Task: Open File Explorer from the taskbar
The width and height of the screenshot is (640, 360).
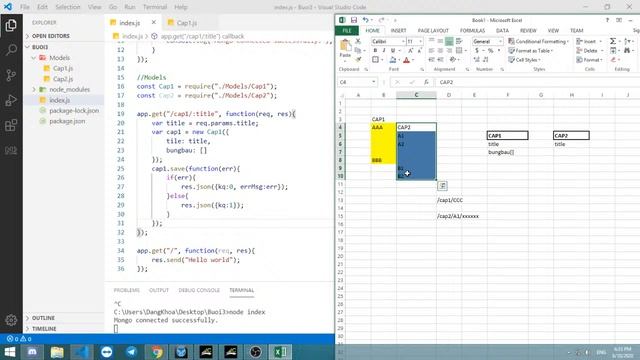Action: click(57, 352)
